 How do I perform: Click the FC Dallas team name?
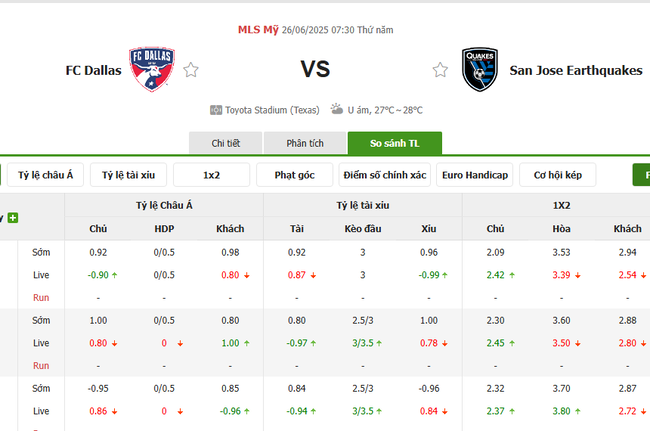[93, 71]
